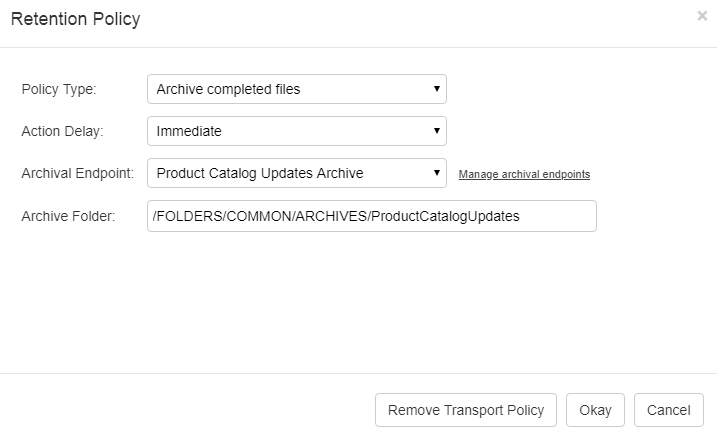Image resolution: width=717 pixels, height=436 pixels.
Task: Click the 'Action Delay:' label
Action: click(61, 131)
